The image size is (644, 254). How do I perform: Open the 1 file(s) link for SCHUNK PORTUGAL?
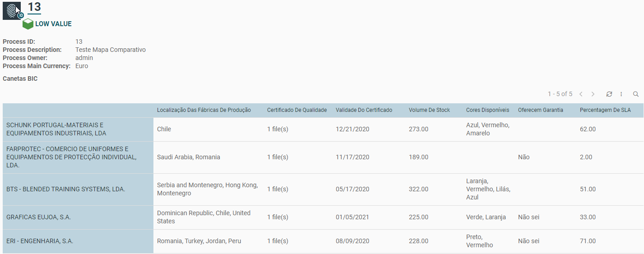(278, 129)
